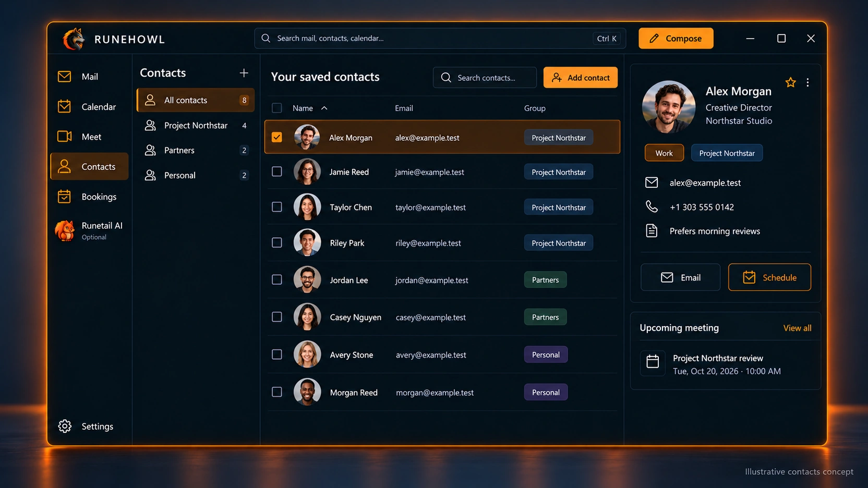Tick the checkbox for Taylor Chen
This screenshot has height=488, width=868.
(277, 207)
